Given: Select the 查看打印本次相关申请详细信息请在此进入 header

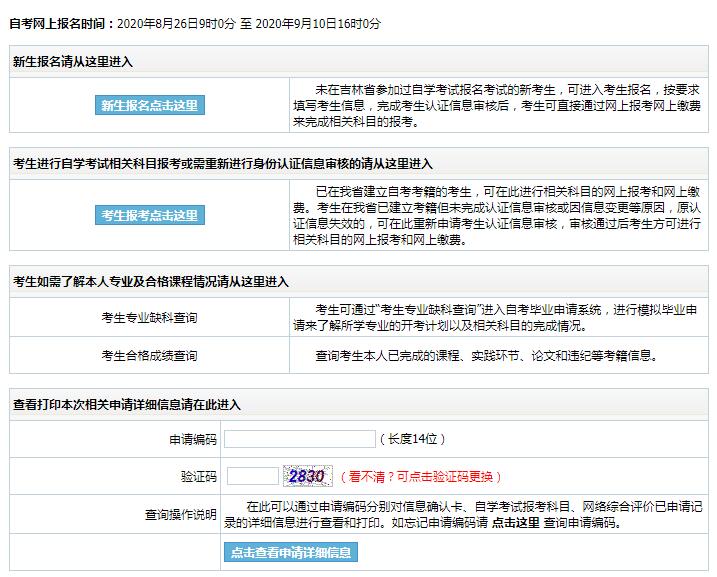Looking at the screenshot, I should [127, 405].
